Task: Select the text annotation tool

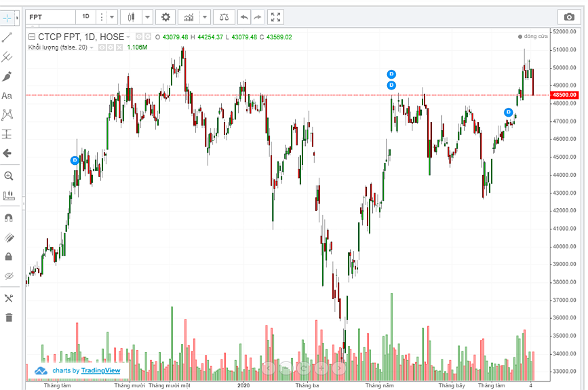Action: click(x=7, y=96)
